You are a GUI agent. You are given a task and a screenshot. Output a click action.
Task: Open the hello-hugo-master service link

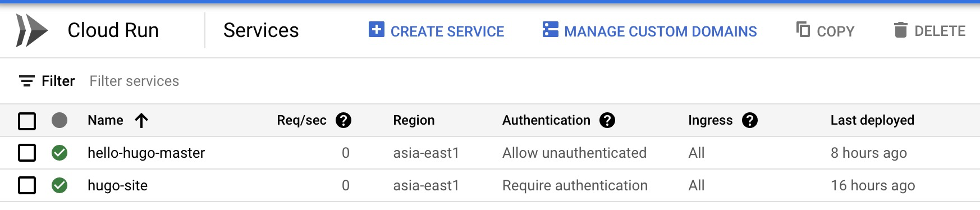point(146,153)
